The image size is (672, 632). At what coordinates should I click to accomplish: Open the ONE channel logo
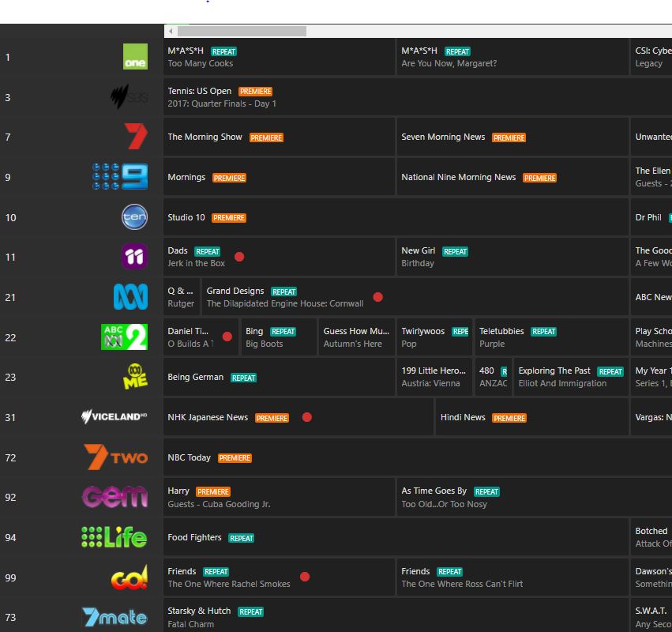pos(135,57)
